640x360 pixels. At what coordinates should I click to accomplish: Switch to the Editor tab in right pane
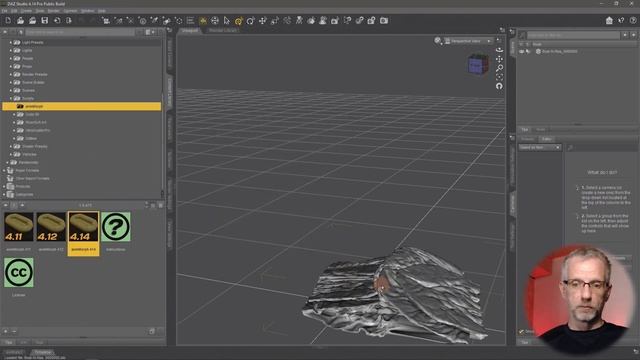click(547, 139)
